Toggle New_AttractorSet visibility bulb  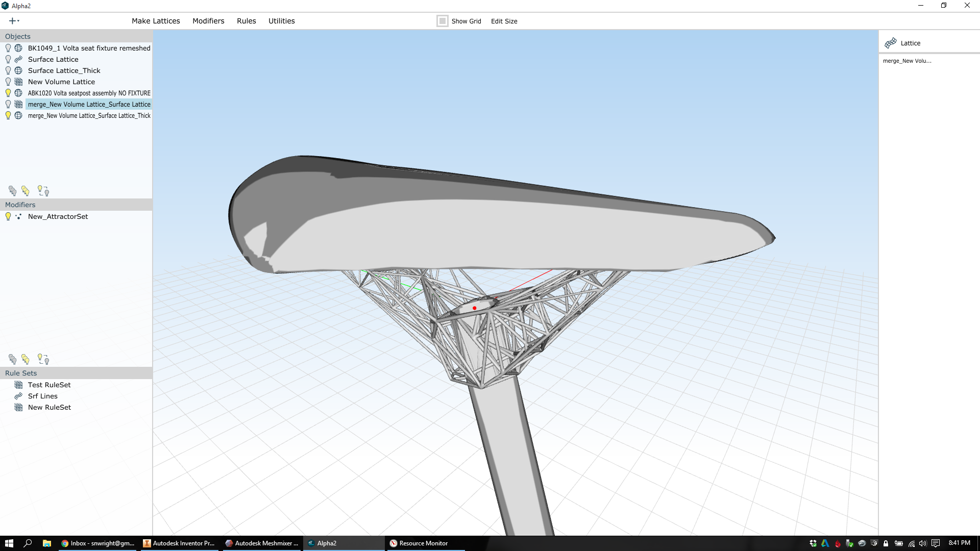(x=8, y=216)
